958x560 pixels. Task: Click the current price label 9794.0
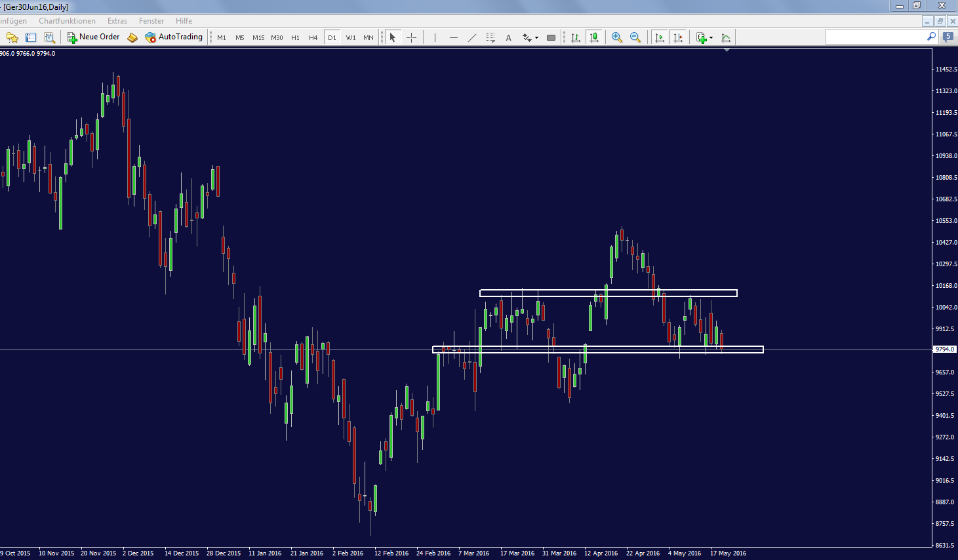point(945,350)
